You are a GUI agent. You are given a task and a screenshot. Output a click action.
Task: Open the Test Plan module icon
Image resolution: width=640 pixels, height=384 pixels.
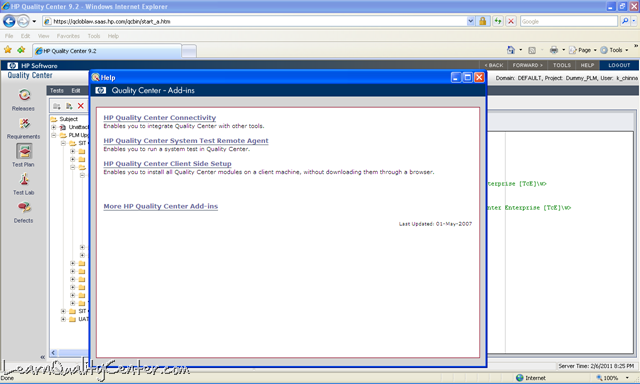tap(24, 151)
